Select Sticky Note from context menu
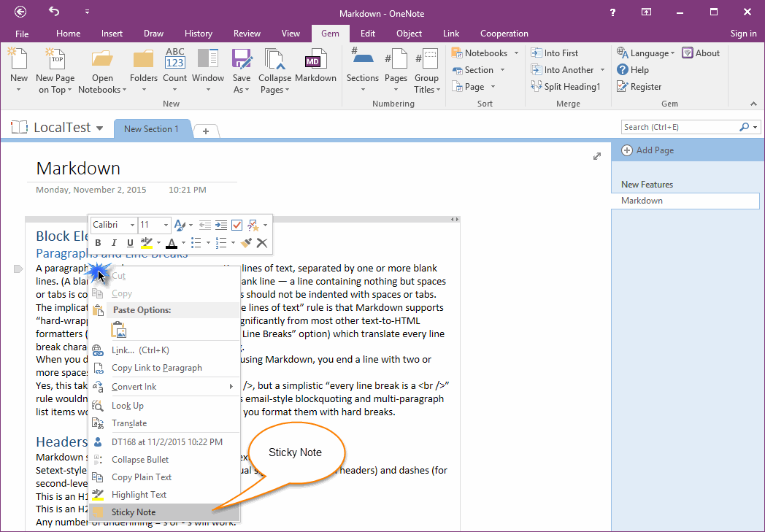Viewport: 765px width, 532px height. point(134,512)
